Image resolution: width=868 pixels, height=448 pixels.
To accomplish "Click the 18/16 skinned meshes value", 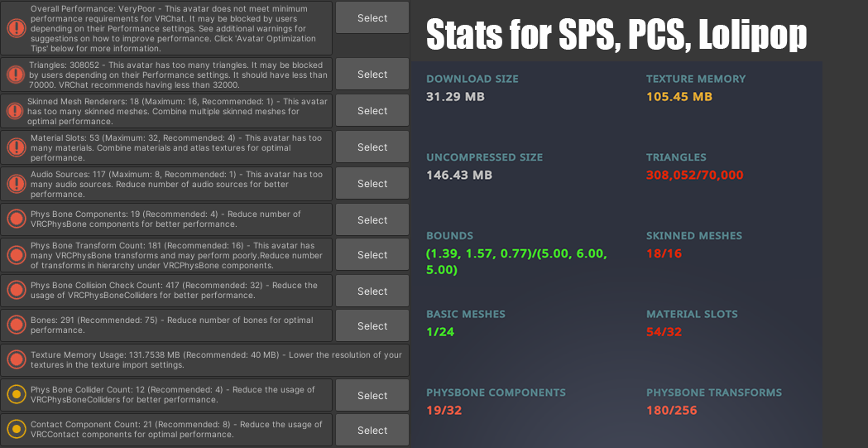I will (664, 253).
